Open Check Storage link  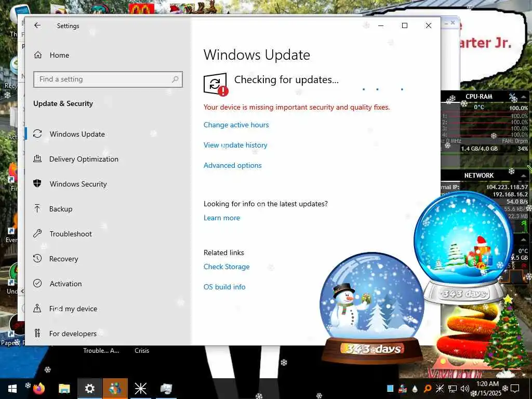(227, 267)
